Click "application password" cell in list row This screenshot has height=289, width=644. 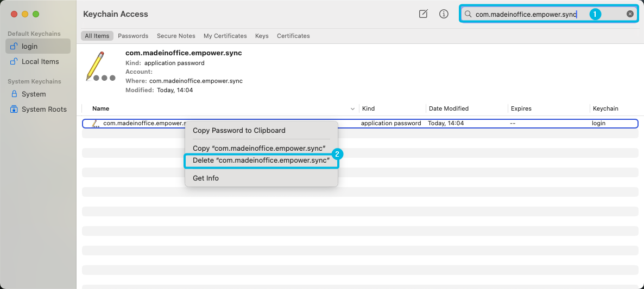coord(391,123)
